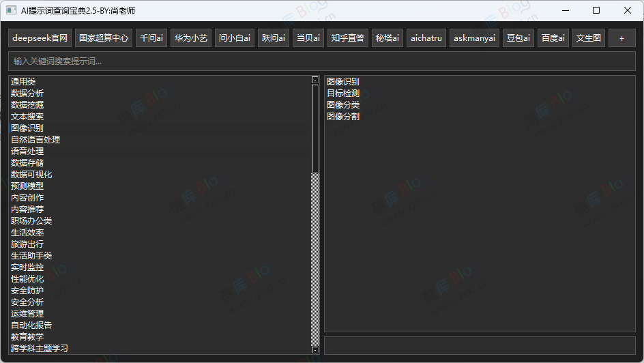Launch 国家超算中心 site button

click(104, 38)
